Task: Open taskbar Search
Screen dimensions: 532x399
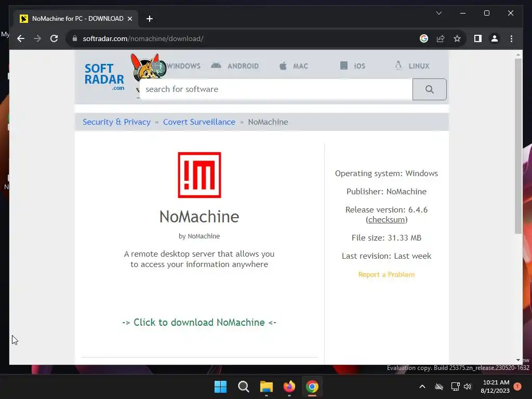Action: point(244,387)
